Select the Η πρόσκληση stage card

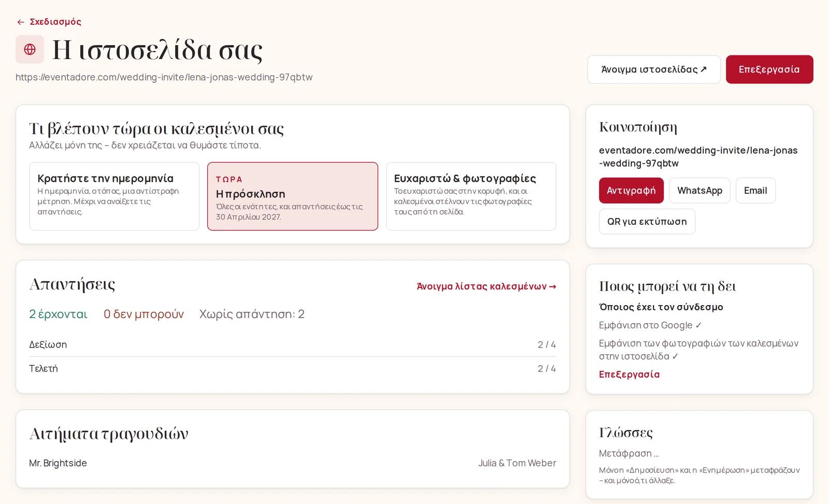coord(293,196)
